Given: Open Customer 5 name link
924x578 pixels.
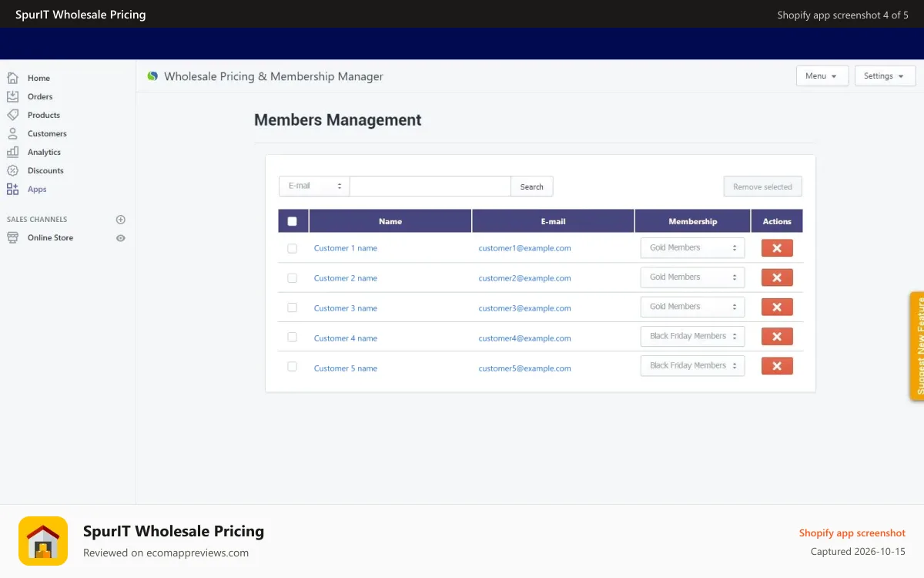Looking at the screenshot, I should click(346, 368).
